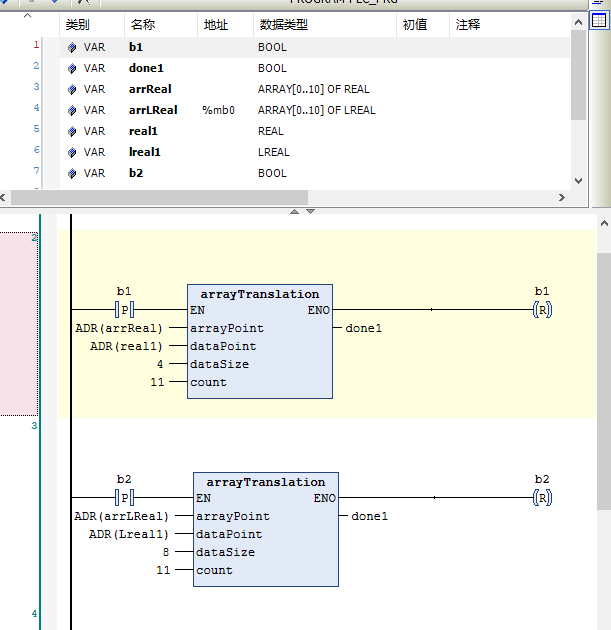
Task: Select the variable name arrReal in table
Action: pyautogui.click(x=150, y=89)
